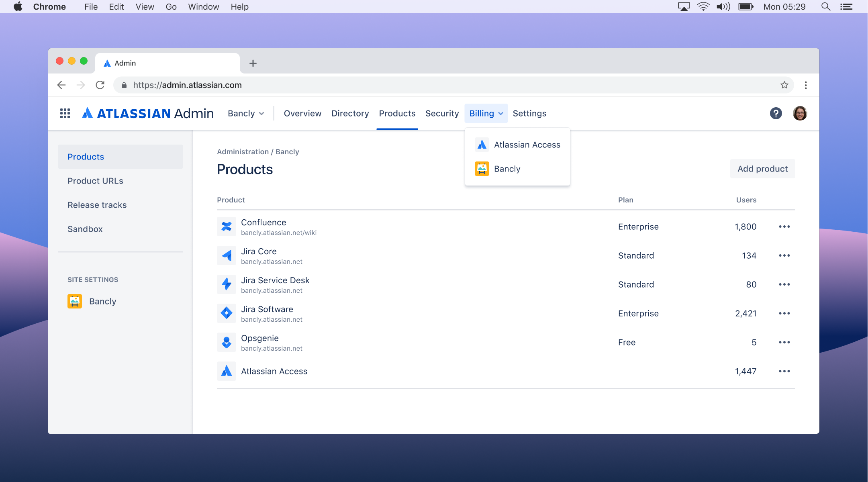
Task: Go to the Directory tab
Action: point(350,113)
